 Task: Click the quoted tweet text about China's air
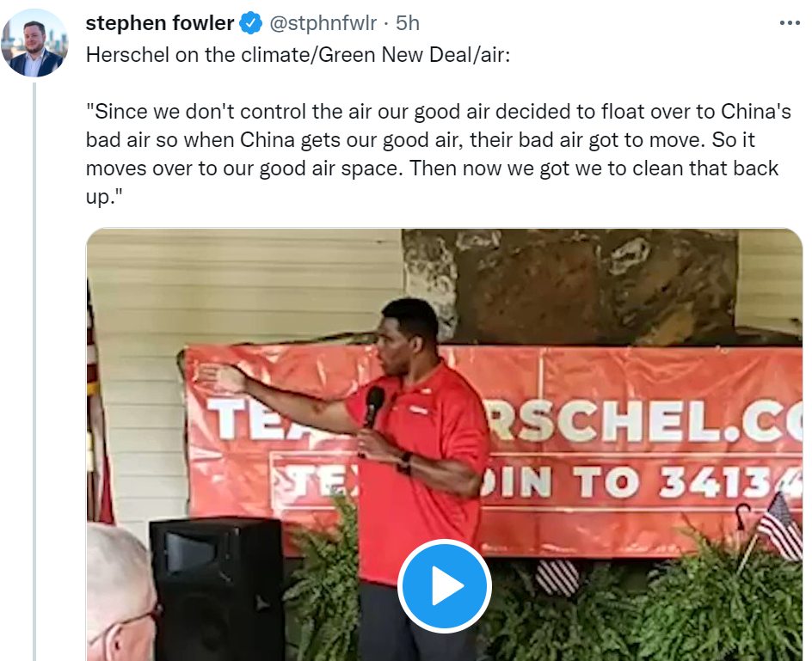click(438, 154)
